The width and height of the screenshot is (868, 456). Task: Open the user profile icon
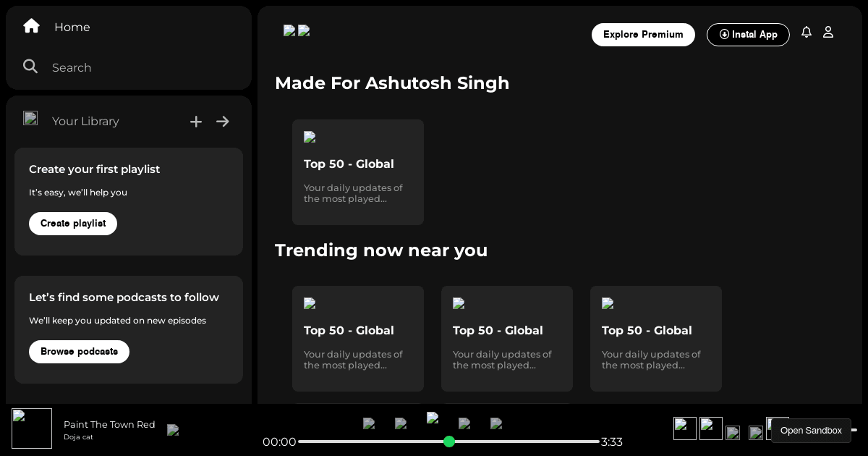pos(828,32)
